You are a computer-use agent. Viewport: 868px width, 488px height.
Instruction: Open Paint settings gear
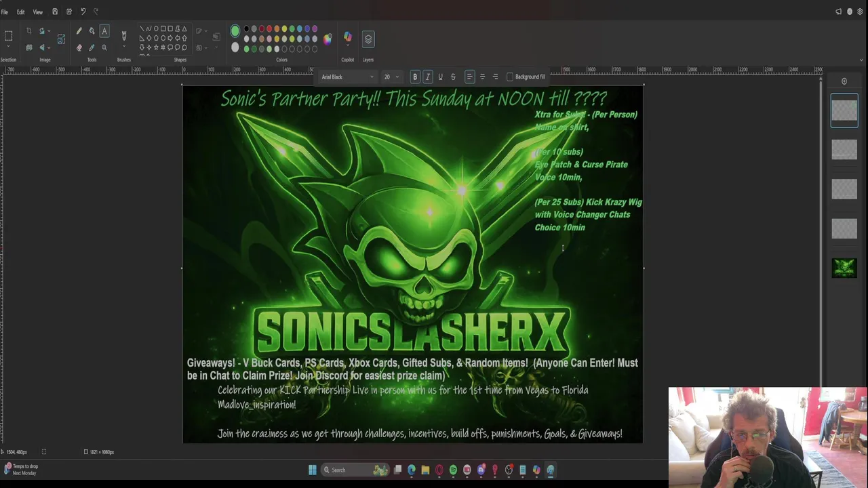tap(860, 12)
